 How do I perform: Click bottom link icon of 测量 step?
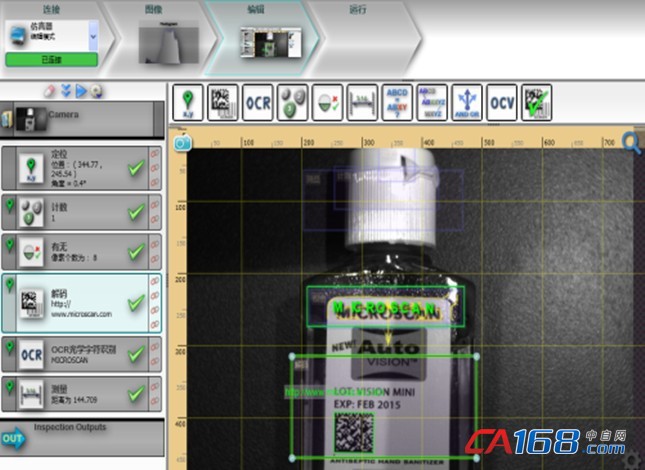pyautogui.click(x=155, y=401)
